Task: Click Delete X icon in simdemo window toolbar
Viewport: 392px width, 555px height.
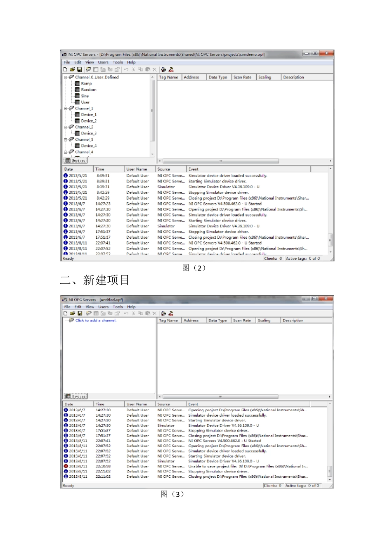Action: click(x=155, y=69)
